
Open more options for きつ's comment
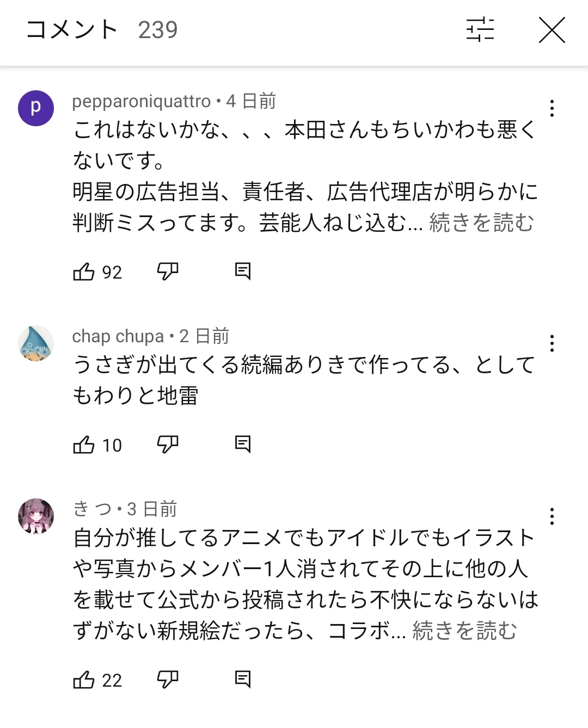(x=552, y=516)
